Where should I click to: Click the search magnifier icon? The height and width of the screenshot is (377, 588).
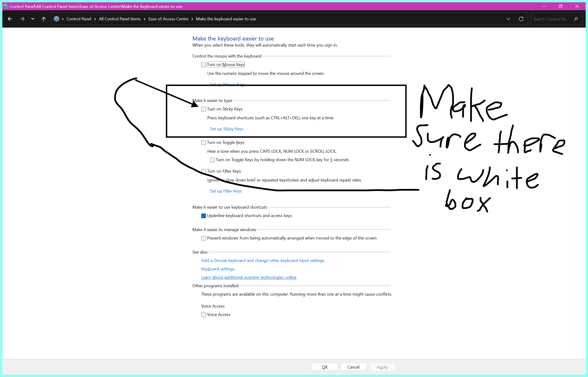[x=576, y=19]
